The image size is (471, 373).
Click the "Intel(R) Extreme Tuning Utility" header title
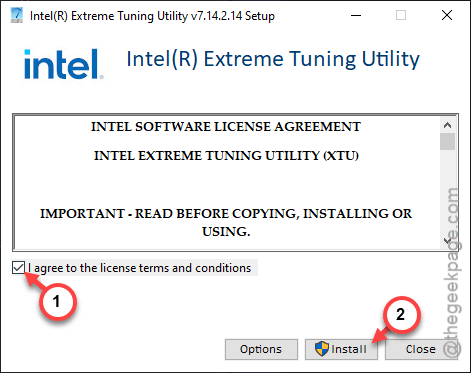[273, 59]
